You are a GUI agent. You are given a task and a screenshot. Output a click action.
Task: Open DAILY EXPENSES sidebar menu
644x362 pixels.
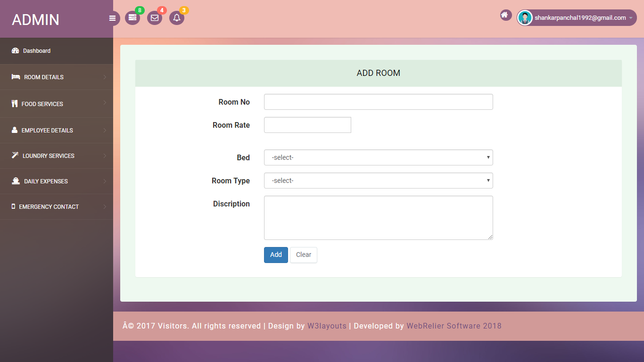[57, 181]
